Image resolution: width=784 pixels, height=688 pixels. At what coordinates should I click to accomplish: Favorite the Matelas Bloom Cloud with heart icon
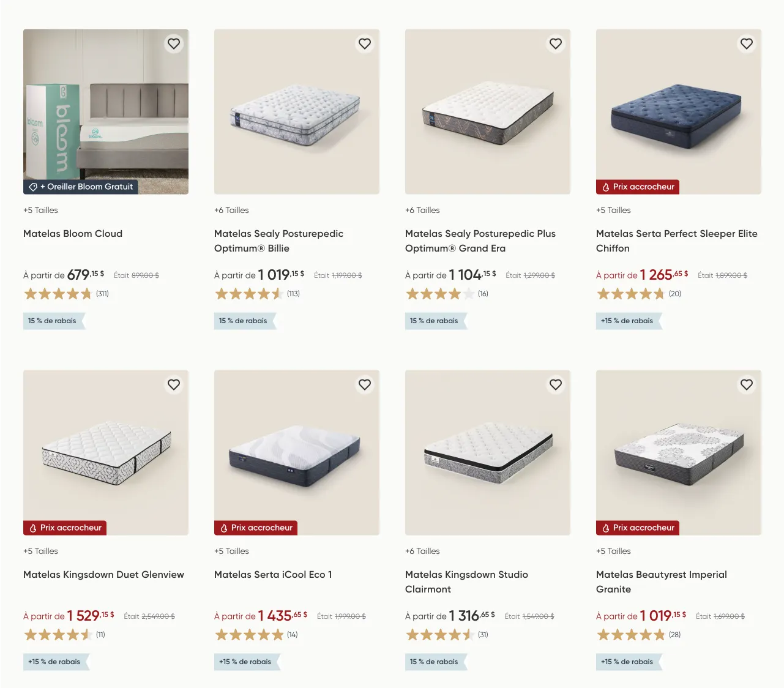coord(174,44)
